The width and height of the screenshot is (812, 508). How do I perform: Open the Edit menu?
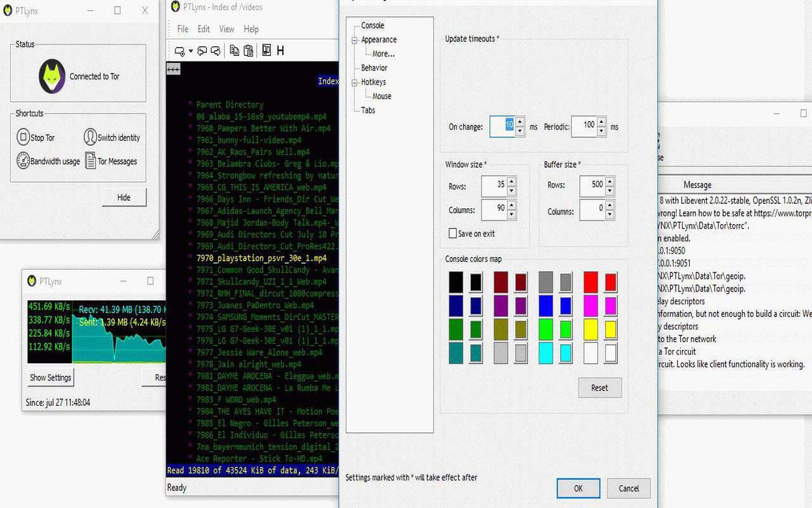pos(204,29)
